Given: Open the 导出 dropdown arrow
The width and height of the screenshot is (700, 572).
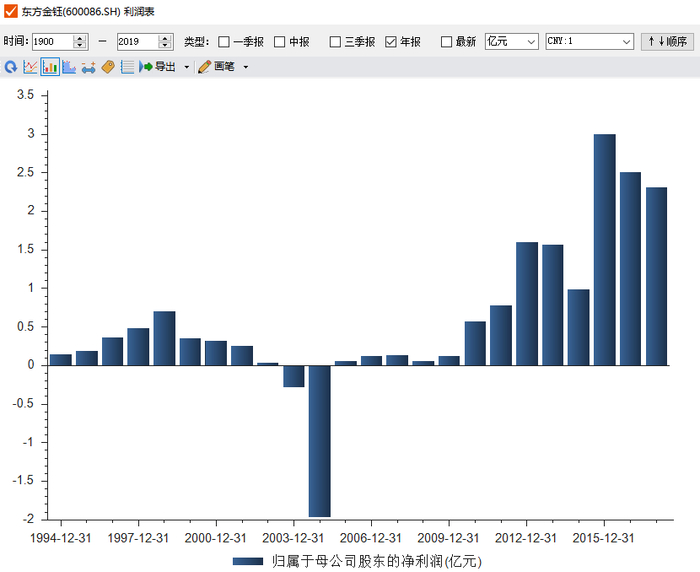Looking at the screenshot, I should pos(187,67).
